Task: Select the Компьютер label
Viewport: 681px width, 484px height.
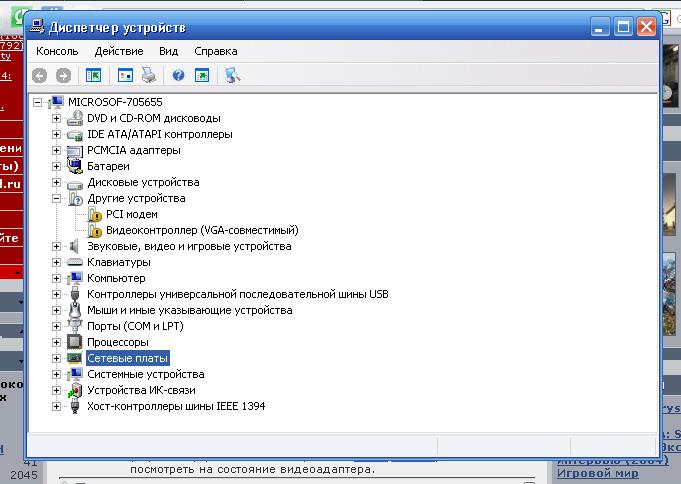Action: coord(116,278)
